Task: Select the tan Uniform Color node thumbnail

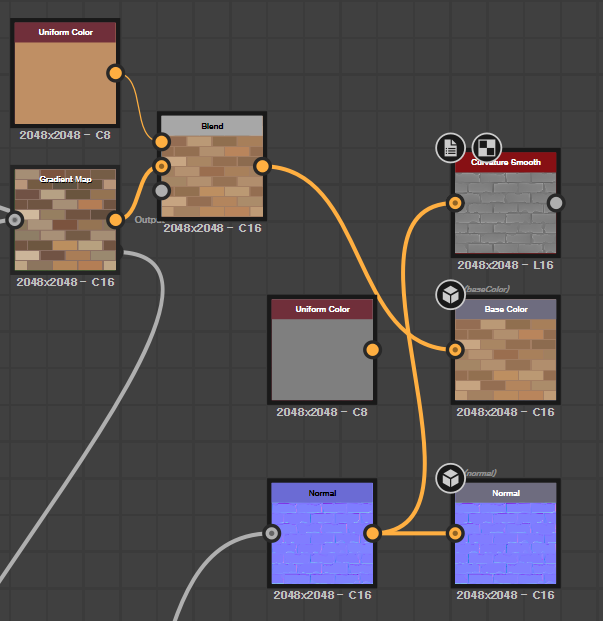Action: pyautogui.click(x=65, y=83)
